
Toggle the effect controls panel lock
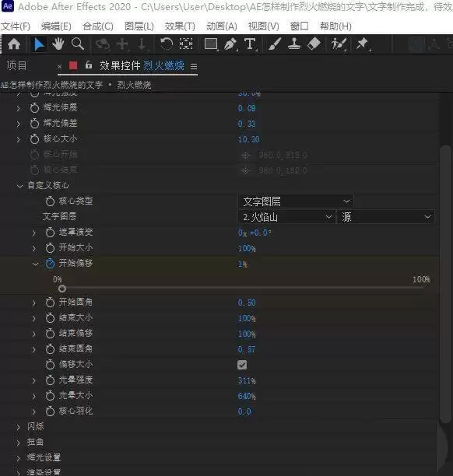tap(89, 65)
